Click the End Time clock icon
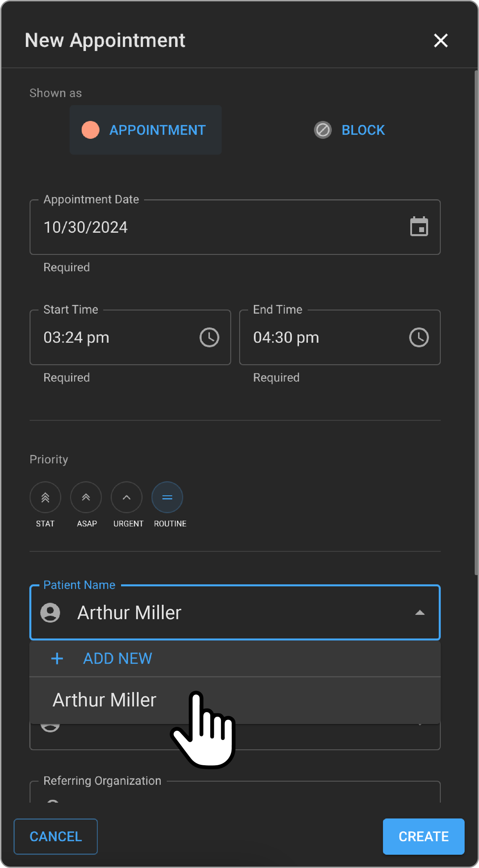Screen dimensions: 479x868 [x=419, y=337]
